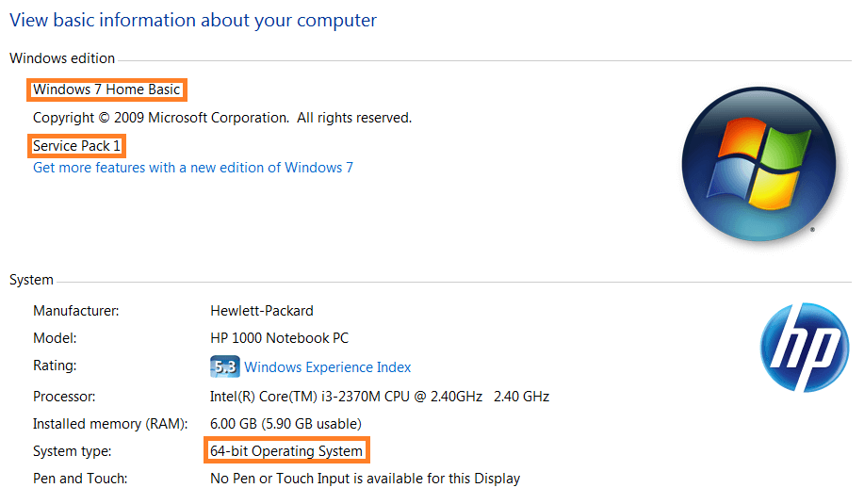Click the HP manufacturer logo

[805, 347]
